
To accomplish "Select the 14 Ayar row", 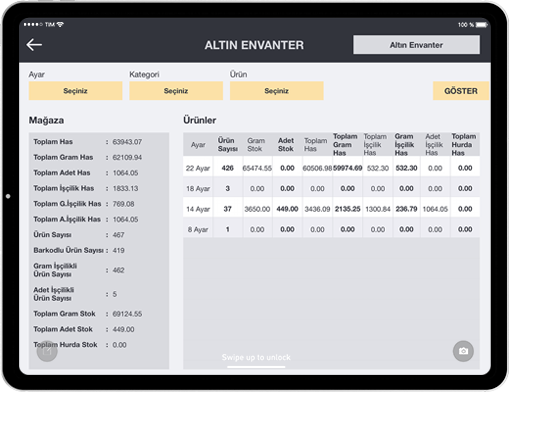I will point(331,209).
